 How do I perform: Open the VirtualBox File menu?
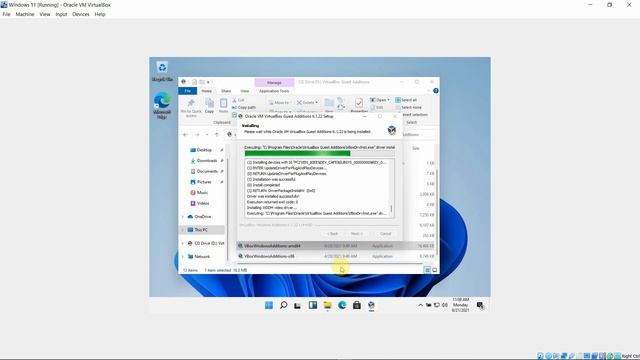click(x=7, y=14)
